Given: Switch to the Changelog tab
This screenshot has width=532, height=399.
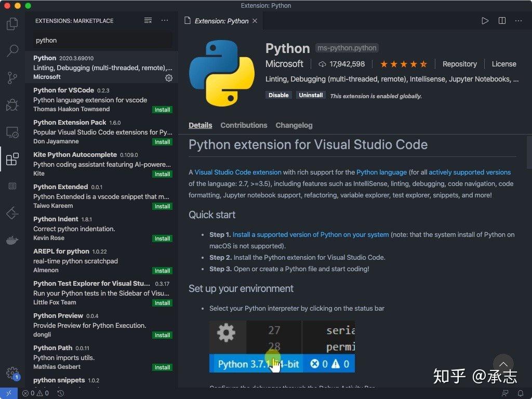Looking at the screenshot, I should (x=294, y=125).
